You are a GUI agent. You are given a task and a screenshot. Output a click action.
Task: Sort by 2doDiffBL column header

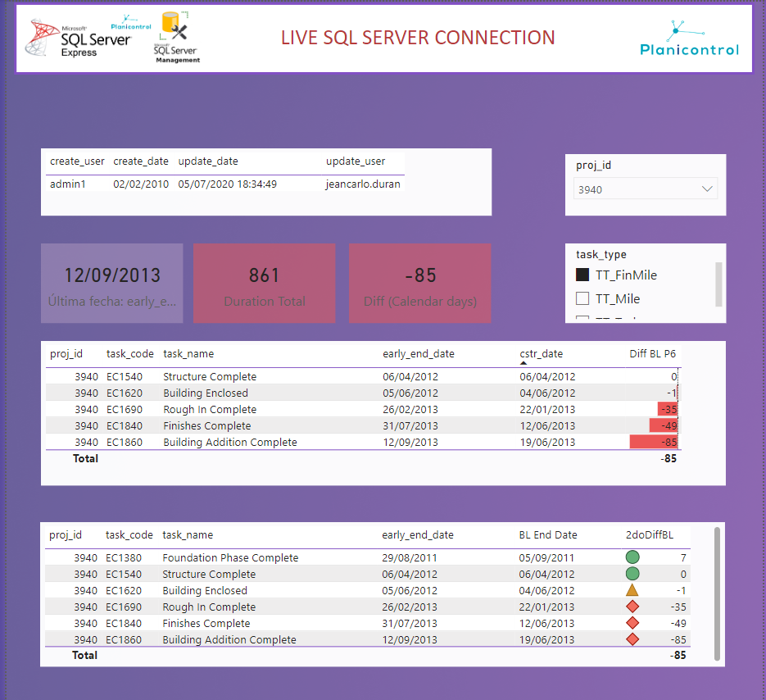(649, 534)
